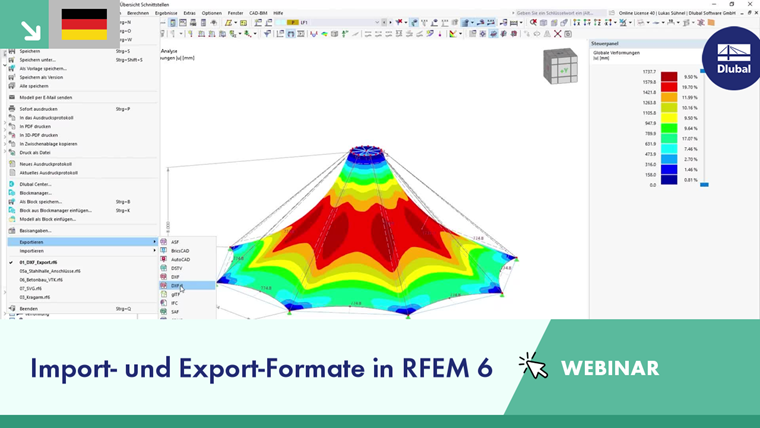Click dark red legend color swatch

point(669,77)
